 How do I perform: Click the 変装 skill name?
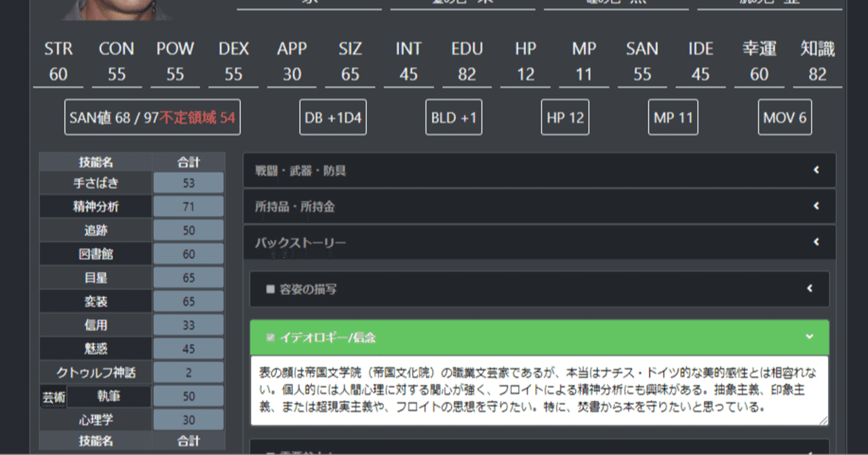click(x=96, y=302)
